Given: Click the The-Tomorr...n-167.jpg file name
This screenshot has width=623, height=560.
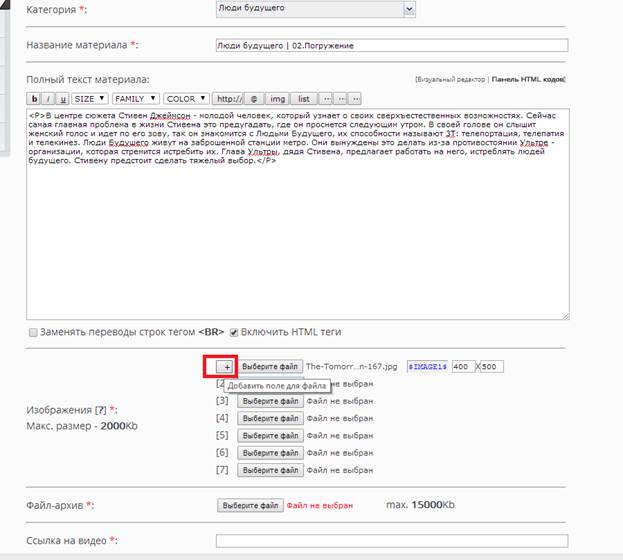Looking at the screenshot, I should pyautogui.click(x=352, y=366).
